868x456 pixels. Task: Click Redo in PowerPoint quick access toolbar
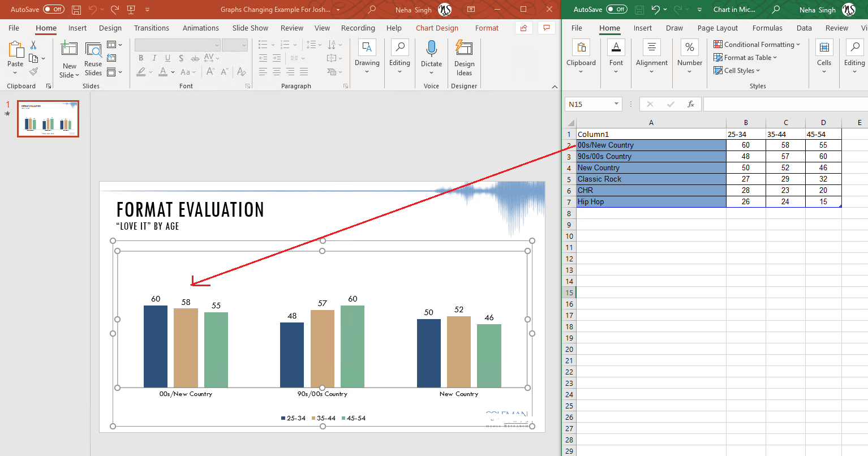[x=115, y=10]
